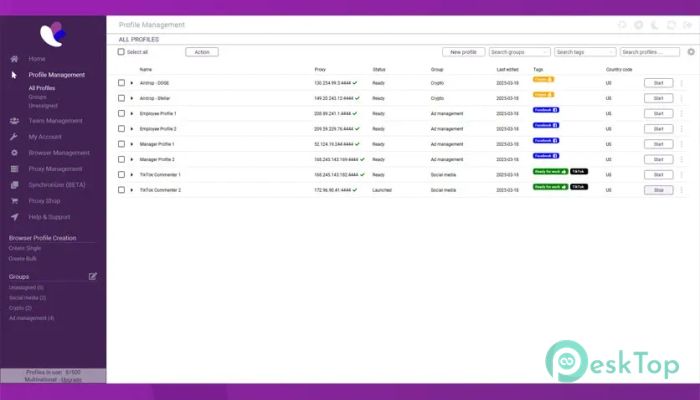The image size is (700, 400).
Task: Start the Manager Profile 1 profile
Action: coord(658,144)
